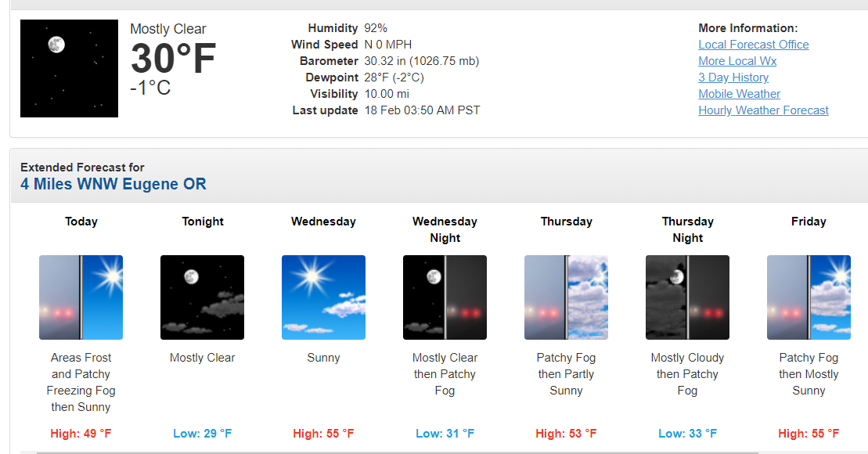Click Wednesday's Sunny forecast icon

(x=323, y=297)
